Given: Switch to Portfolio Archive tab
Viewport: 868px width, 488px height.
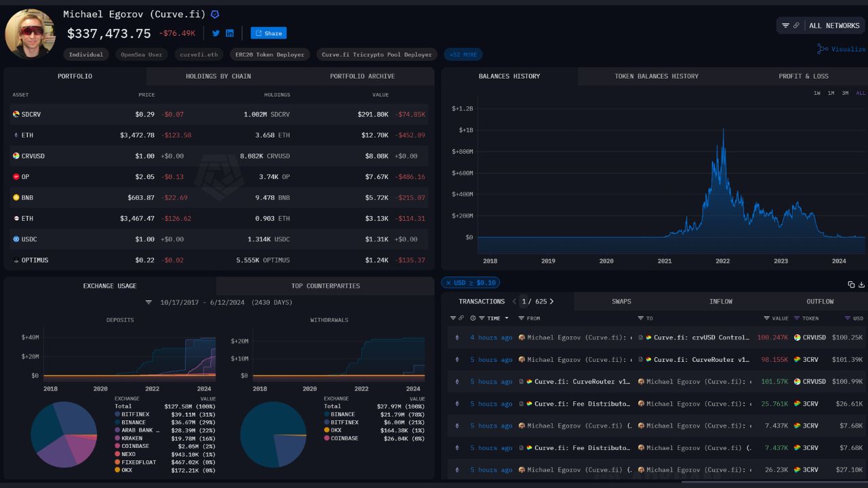Looking at the screenshot, I should 362,76.
